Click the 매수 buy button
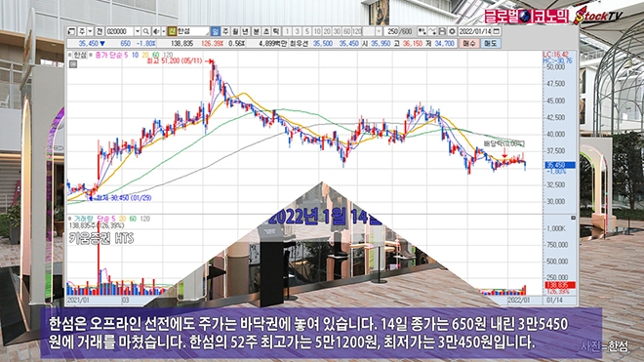Image resolution: width=644 pixels, height=362 pixels. tap(468, 43)
